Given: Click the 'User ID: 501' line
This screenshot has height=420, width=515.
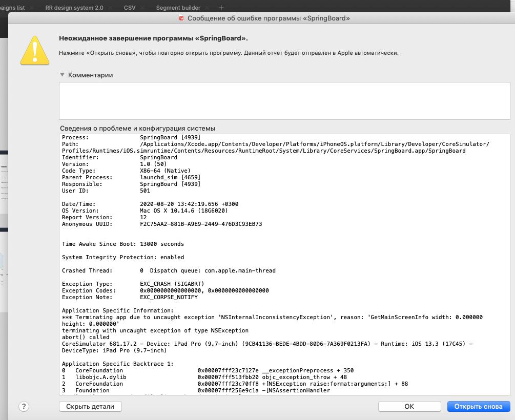Looking at the screenshot, I should pos(106,191).
